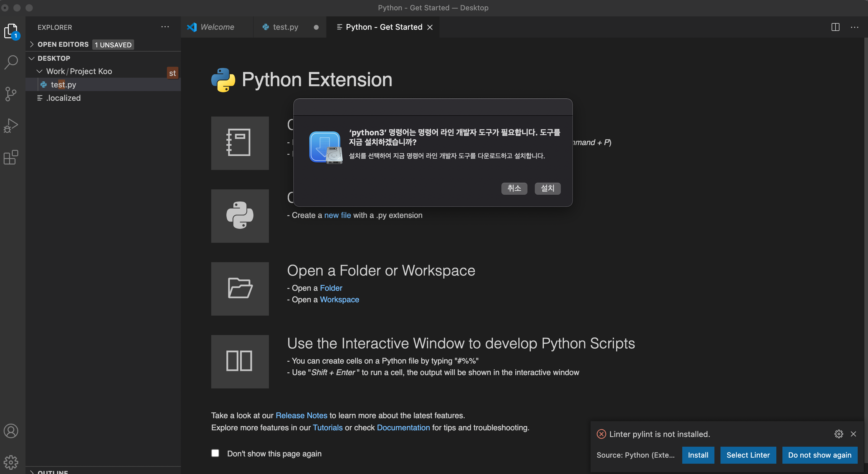868x474 pixels.
Task: Open the Accounts menu icon
Action: 11,431
